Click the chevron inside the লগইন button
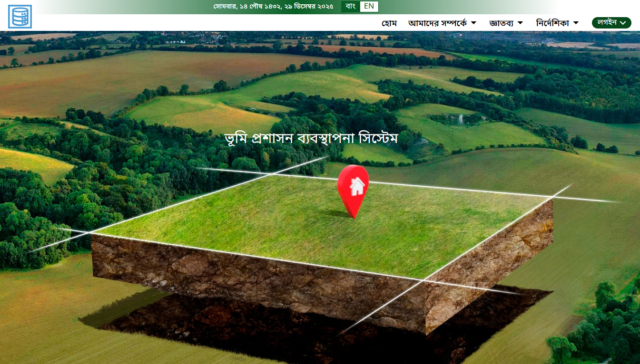This screenshot has height=364, width=640. click(x=623, y=23)
